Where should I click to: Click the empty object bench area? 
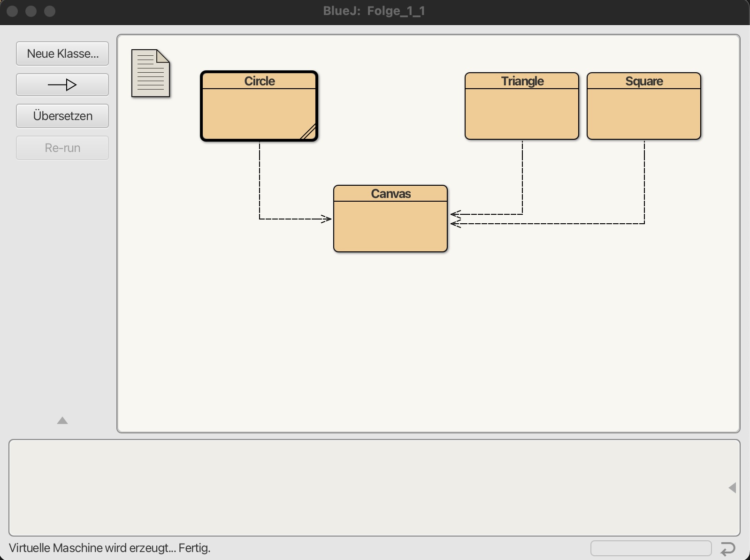[x=366, y=488]
